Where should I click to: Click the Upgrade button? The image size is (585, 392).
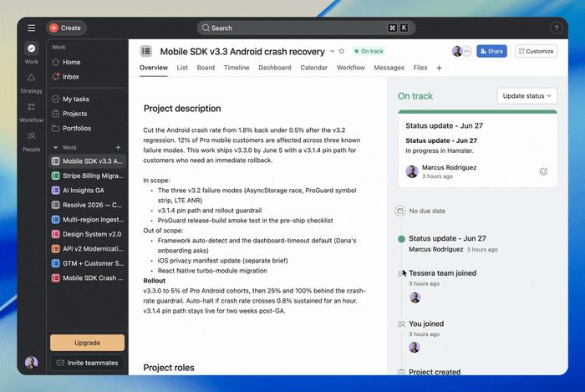87,343
